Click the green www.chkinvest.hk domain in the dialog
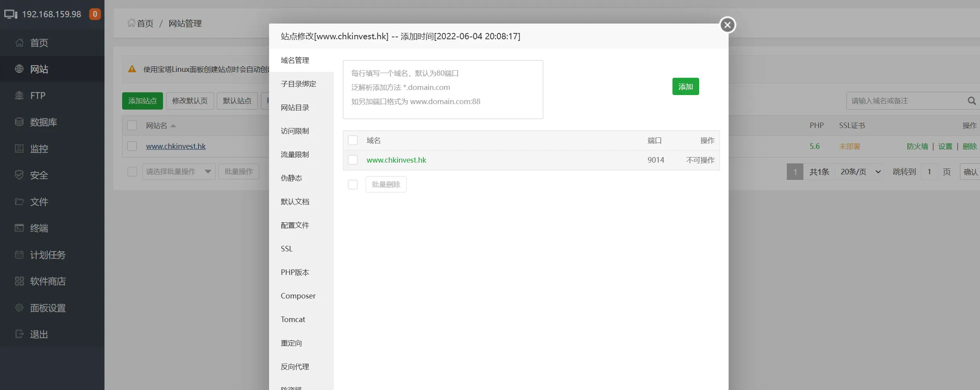980x390 pixels. tap(396, 160)
